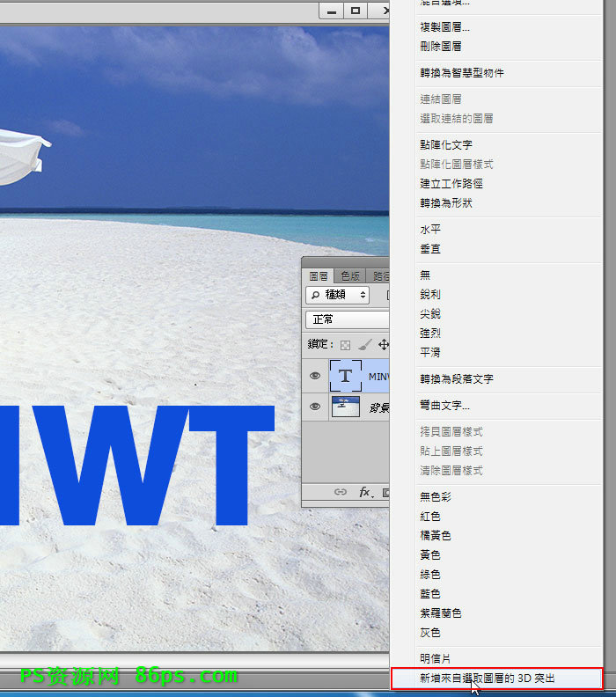
Task: Select the MINWT text layer thumbnail
Action: [346, 376]
